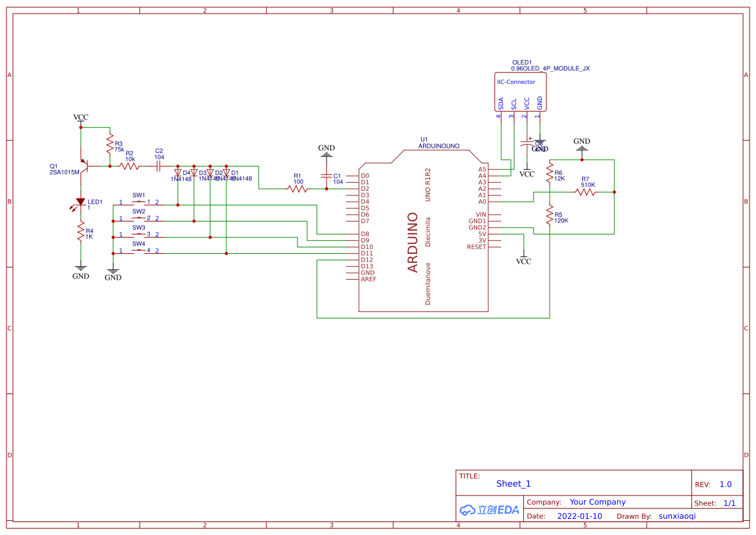Click the sheet number 1/1
Image resolution: width=756 pixels, height=535 pixels.
point(729,503)
